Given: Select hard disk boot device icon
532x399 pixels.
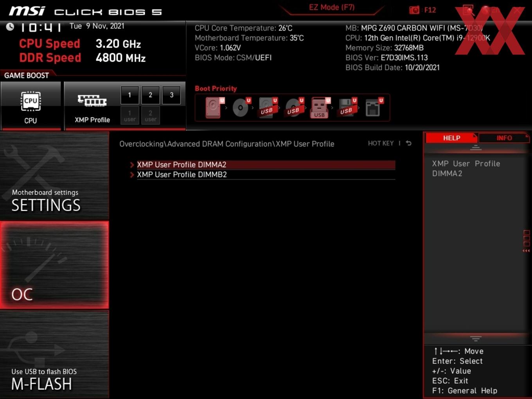Looking at the screenshot, I should pyautogui.click(x=214, y=108).
